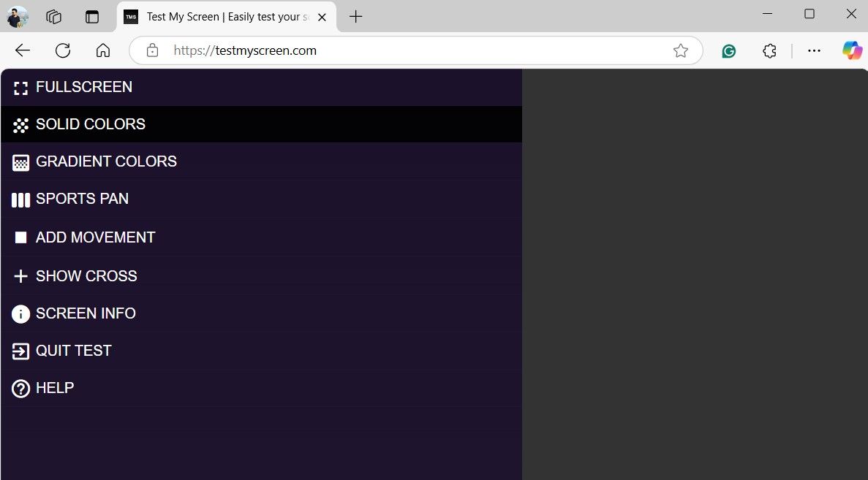
Task: Click the address bar URL field
Action: point(416,51)
